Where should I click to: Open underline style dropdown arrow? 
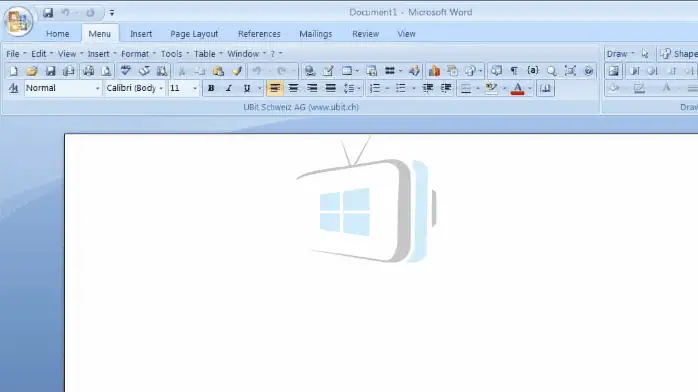click(260, 89)
